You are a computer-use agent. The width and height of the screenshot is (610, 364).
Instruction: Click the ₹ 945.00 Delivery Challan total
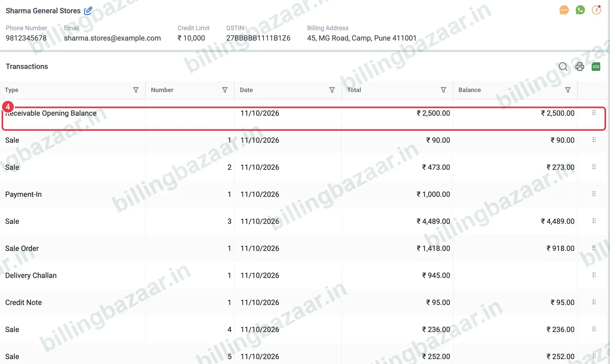click(x=436, y=275)
